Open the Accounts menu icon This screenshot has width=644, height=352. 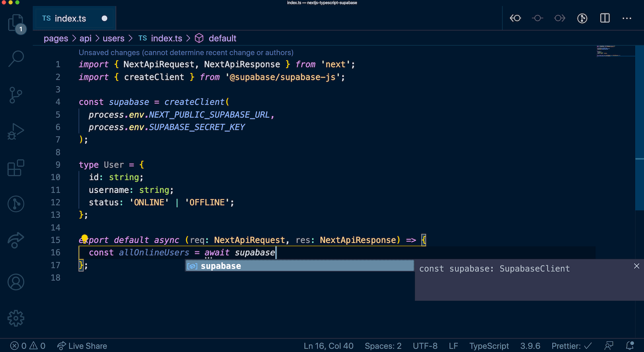tap(16, 282)
